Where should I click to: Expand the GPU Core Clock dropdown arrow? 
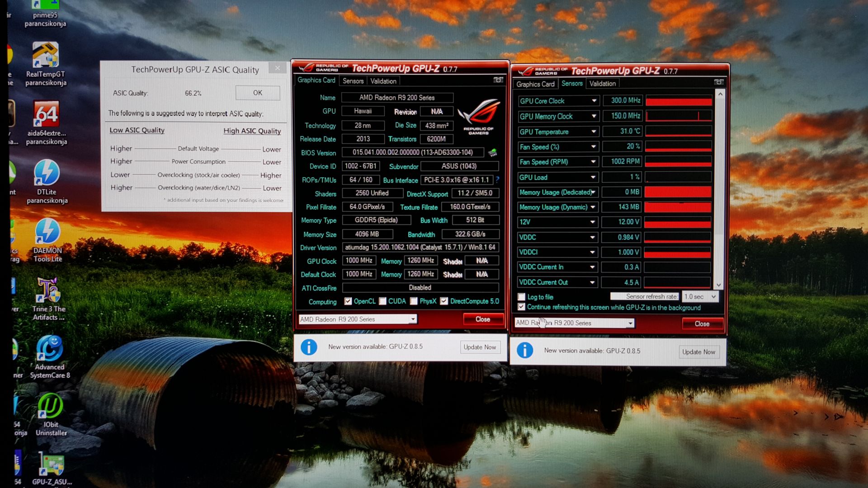pos(594,101)
